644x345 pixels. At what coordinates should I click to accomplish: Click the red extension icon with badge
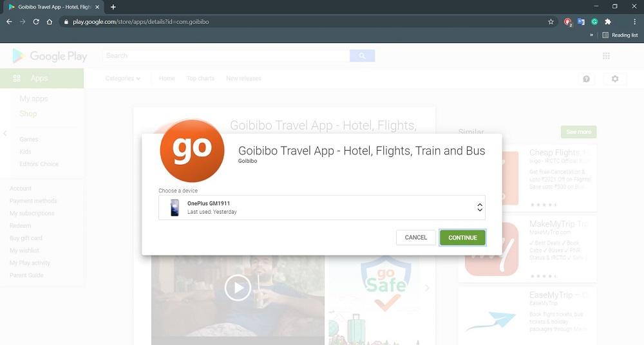[567, 22]
